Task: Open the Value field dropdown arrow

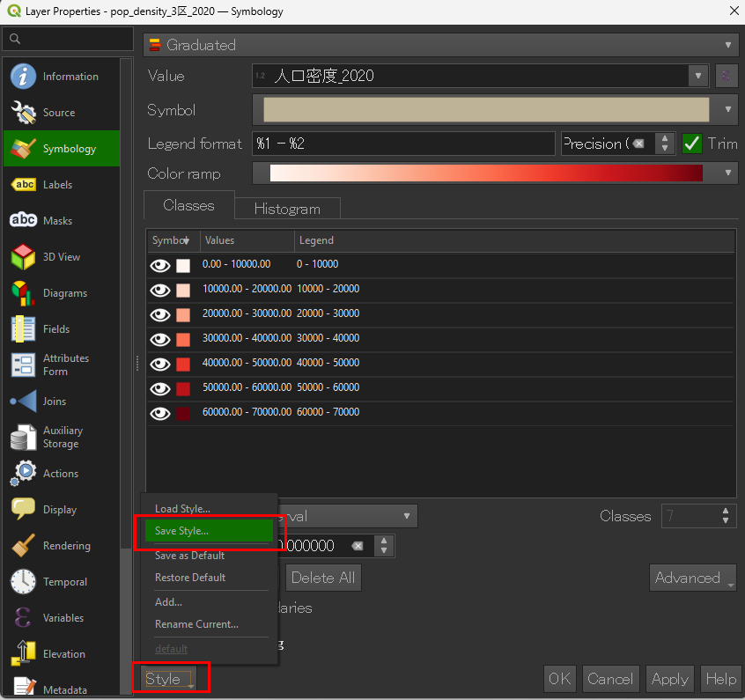Action: [x=698, y=76]
